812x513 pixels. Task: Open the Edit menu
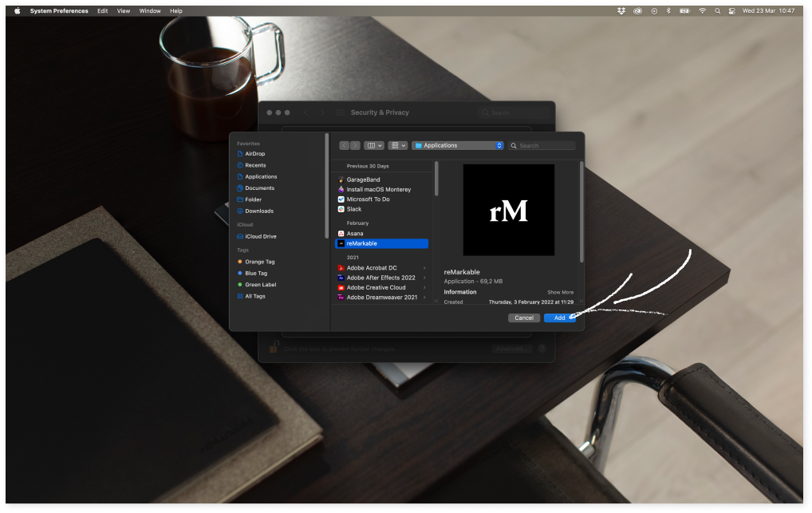[101, 11]
